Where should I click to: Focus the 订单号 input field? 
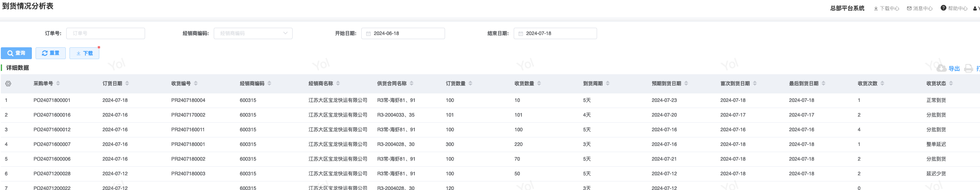pos(105,33)
